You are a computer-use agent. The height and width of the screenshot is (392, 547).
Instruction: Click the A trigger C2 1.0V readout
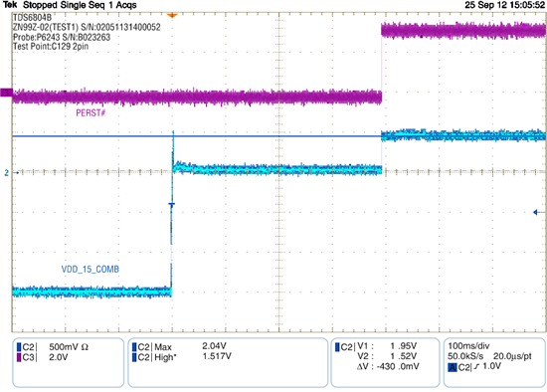[x=474, y=367]
